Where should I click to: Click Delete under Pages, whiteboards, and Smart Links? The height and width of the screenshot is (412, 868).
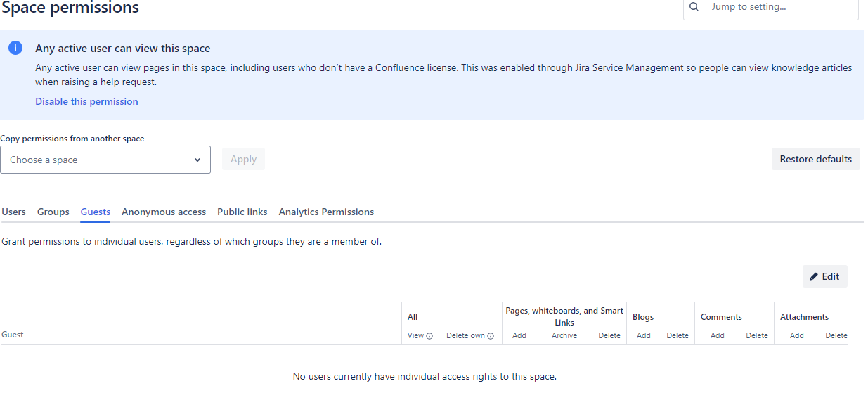[x=609, y=335]
